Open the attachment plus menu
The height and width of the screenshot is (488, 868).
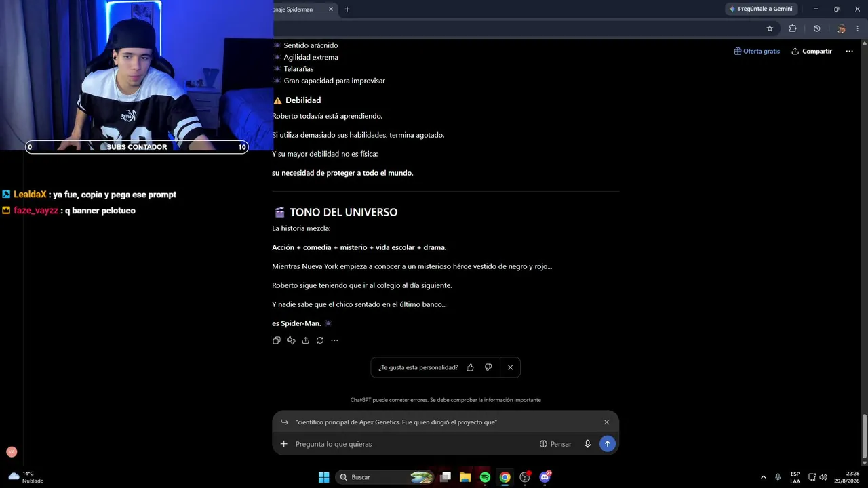(284, 444)
